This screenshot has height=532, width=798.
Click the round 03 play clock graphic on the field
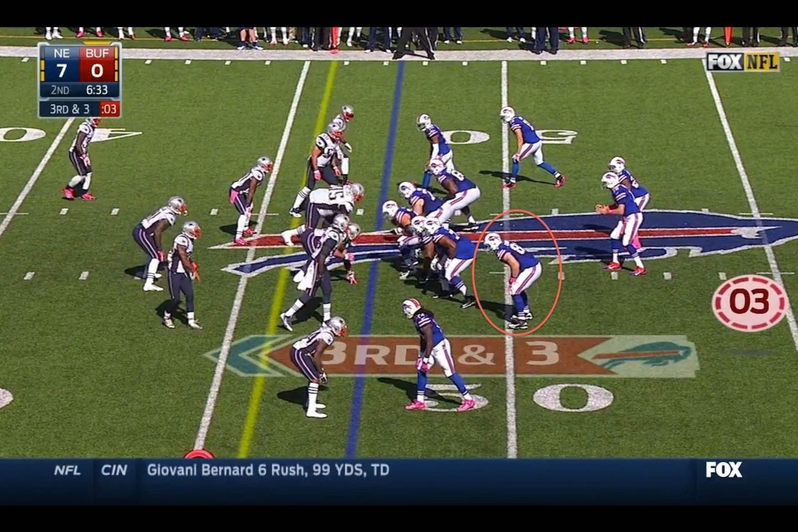pyautogui.click(x=749, y=303)
